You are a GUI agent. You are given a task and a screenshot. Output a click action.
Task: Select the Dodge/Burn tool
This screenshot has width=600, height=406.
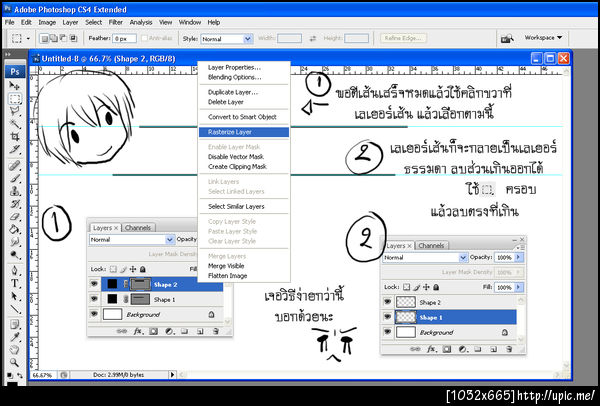pos(15,254)
